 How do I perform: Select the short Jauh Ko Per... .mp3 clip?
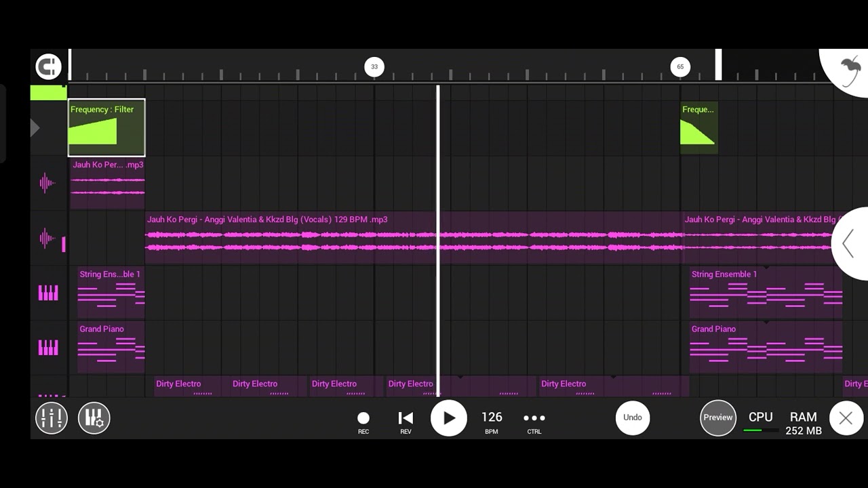[x=107, y=184]
